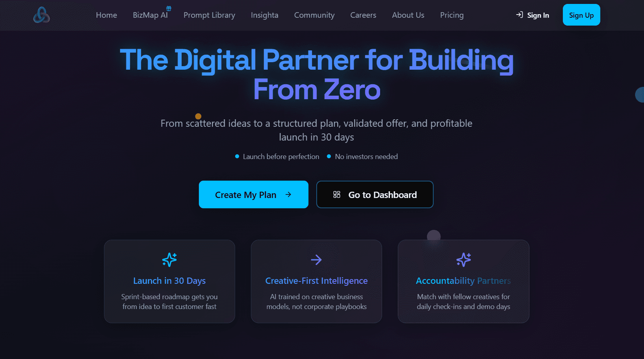Screen dimensions: 644x359
Task: Open the Prompt Library page
Action: [209, 15]
